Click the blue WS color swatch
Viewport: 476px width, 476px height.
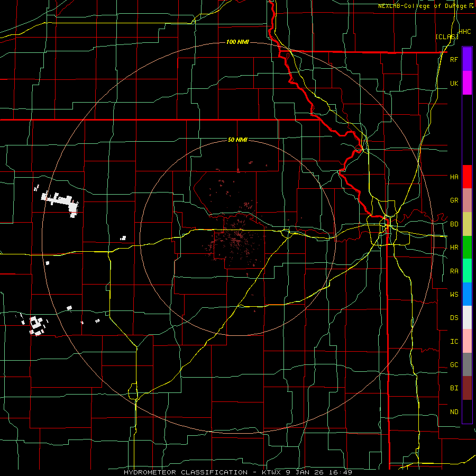pyautogui.click(x=467, y=294)
